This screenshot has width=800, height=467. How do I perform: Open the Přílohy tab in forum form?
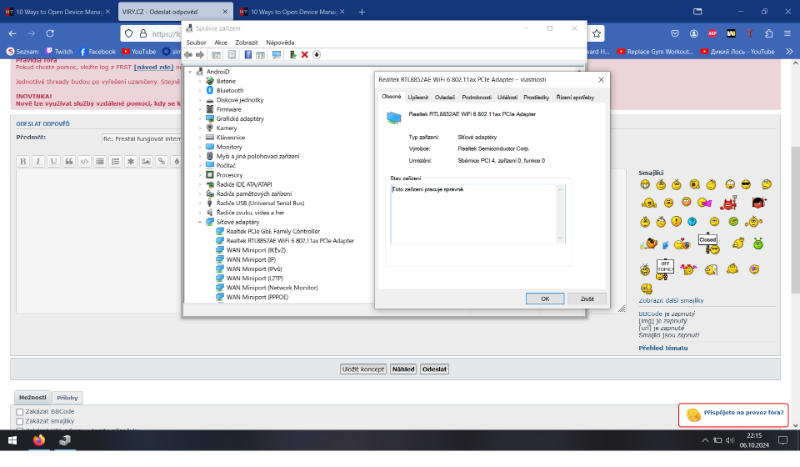(x=67, y=398)
